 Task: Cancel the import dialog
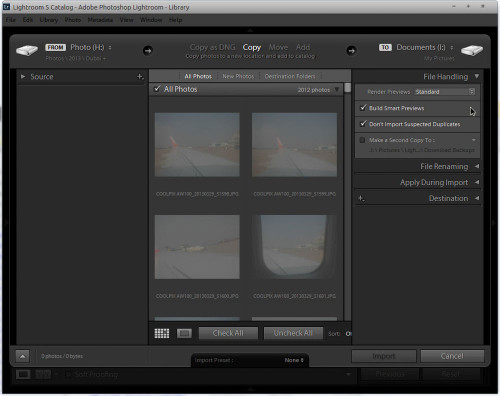coord(452,356)
